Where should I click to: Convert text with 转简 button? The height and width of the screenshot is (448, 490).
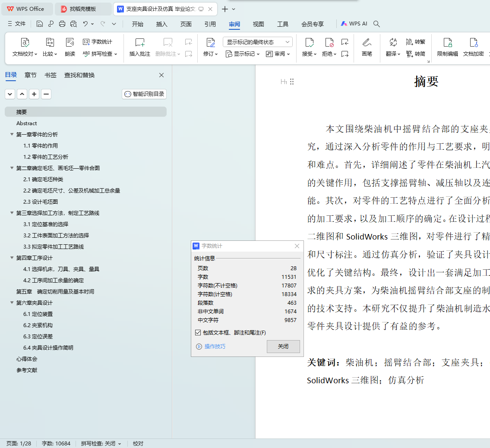pyautogui.click(x=416, y=54)
